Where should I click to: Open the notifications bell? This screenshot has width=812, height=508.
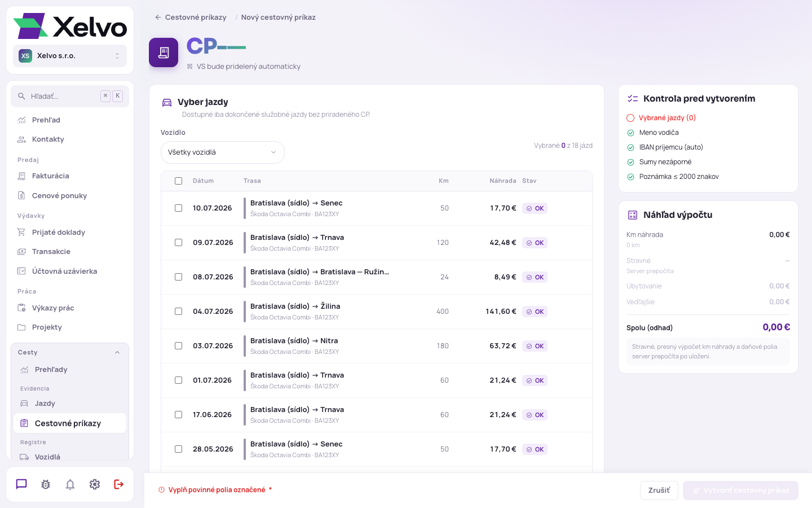click(70, 484)
